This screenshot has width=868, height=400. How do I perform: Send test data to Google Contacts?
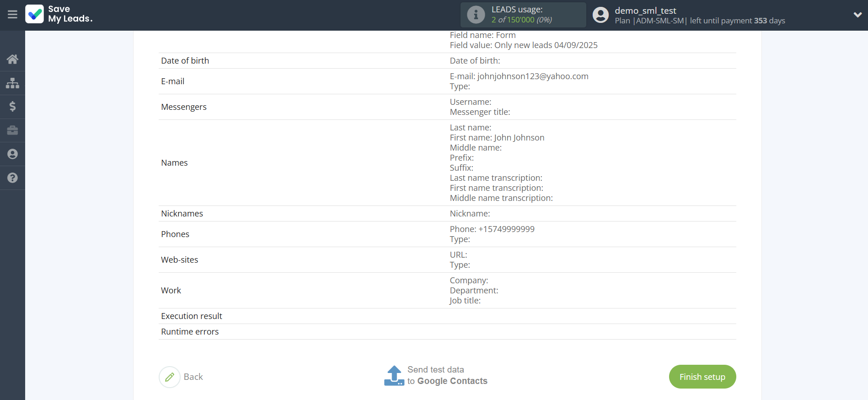447,376
